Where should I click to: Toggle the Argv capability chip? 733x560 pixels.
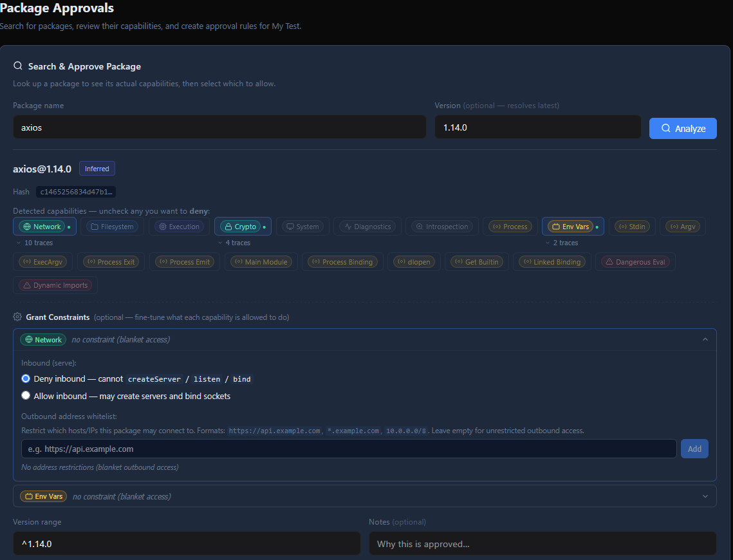point(683,227)
